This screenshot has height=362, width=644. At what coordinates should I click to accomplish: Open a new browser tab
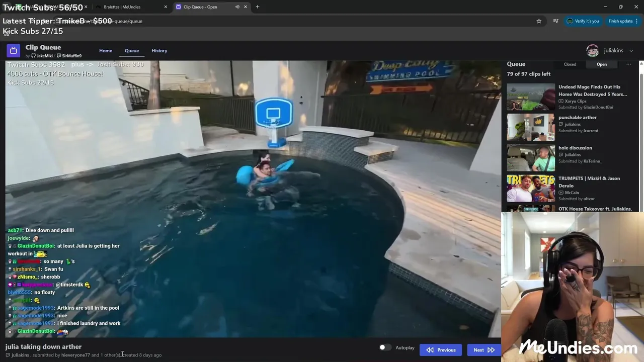point(257,7)
